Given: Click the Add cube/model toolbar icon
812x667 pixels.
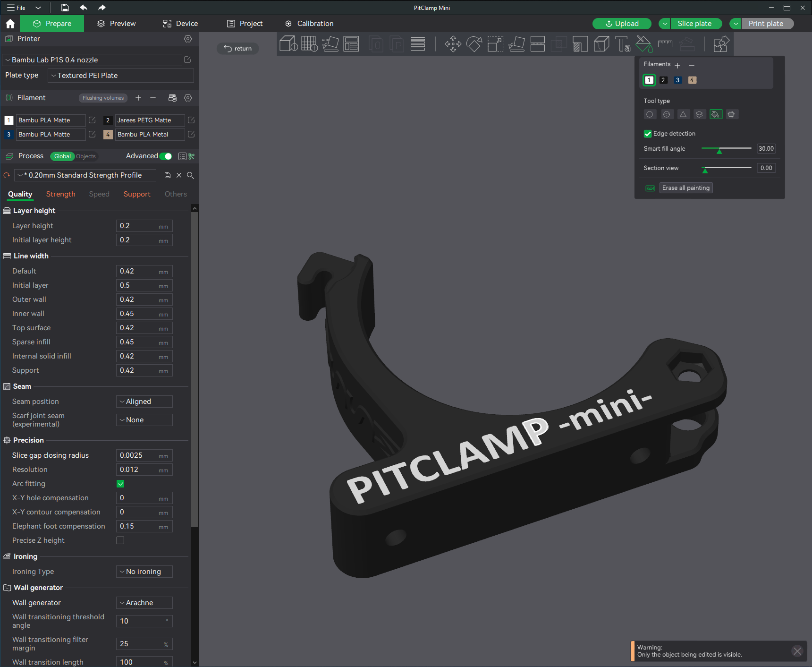Looking at the screenshot, I should coord(288,44).
